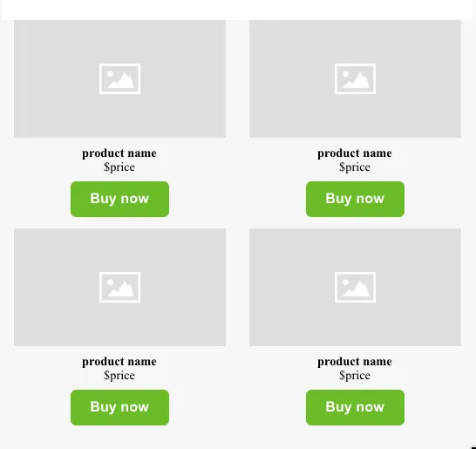Open the bottom-left product's gray thumbnail
The width and height of the screenshot is (476, 449).
(x=119, y=287)
